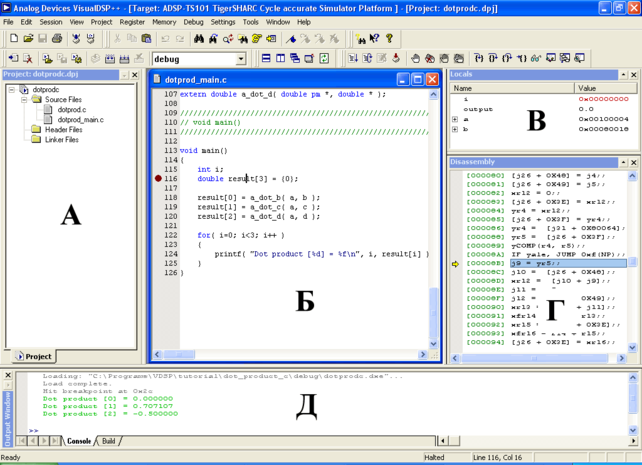The width and height of the screenshot is (642, 465).
Task: Click the Step Into braces icon
Action: [479, 59]
